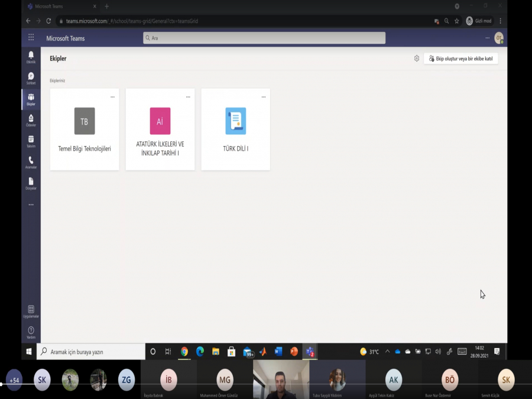This screenshot has width=532, height=399.
Task: Select Tuba Saygılı Yıldırım's video tile
Action: (338, 379)
